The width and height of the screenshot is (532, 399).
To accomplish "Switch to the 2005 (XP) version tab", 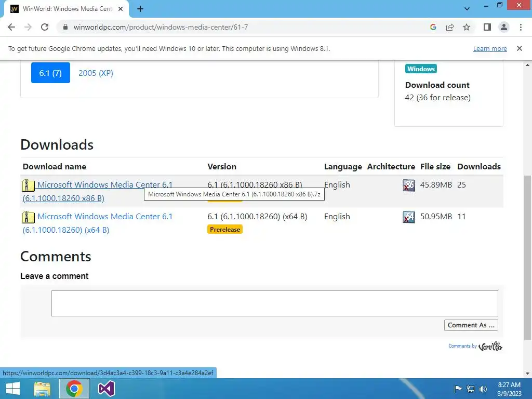I will pyautogui.click(x=96, y=73).
